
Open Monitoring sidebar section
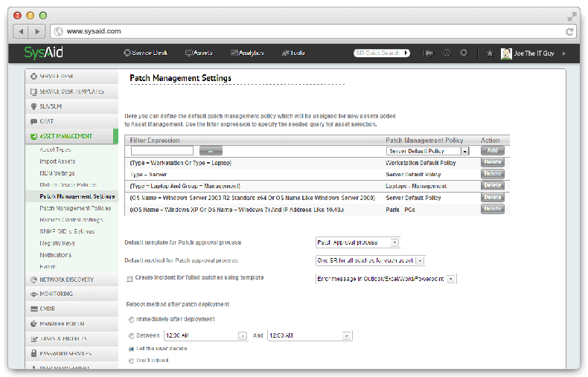72,294
